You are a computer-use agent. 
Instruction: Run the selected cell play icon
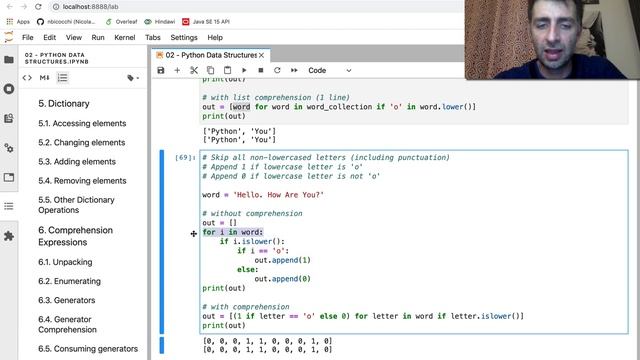[244, 70]
